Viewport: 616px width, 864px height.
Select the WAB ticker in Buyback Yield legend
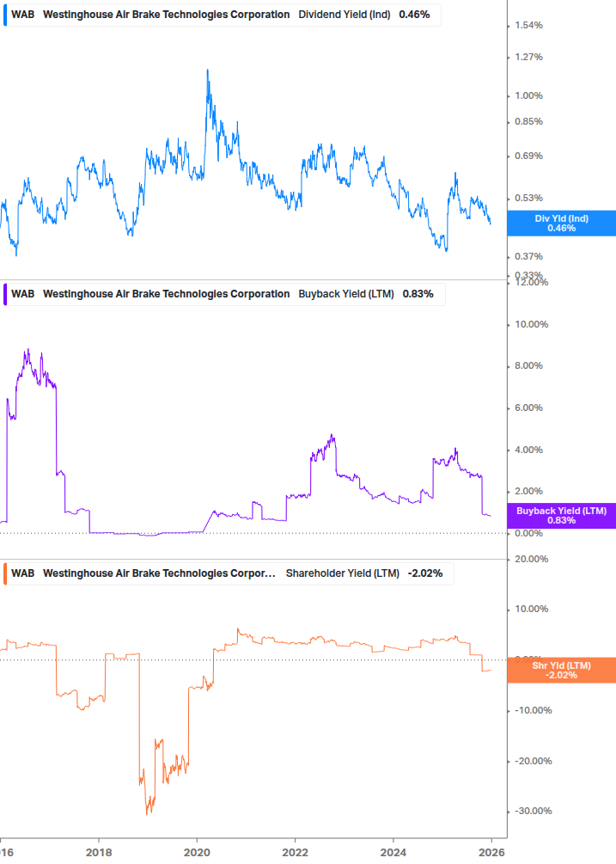(22, 294)
